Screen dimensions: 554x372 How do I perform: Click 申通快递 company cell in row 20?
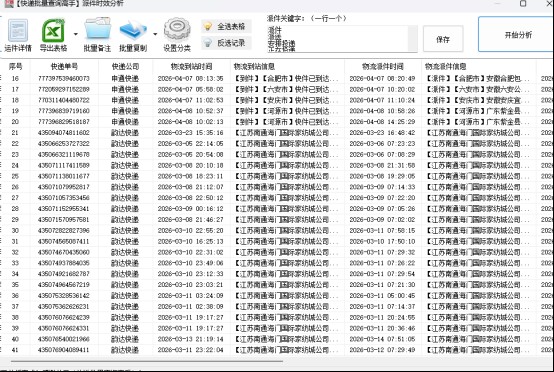point(125,122)
